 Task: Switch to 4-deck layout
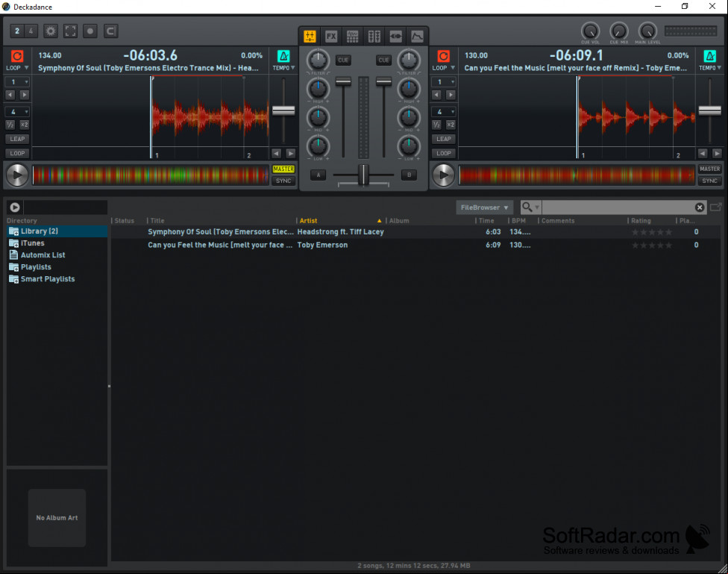31,31
